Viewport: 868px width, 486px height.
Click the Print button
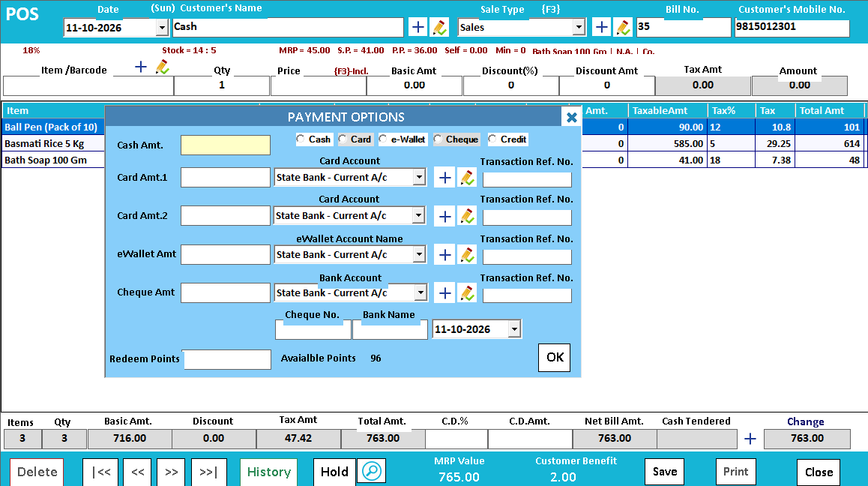pyautogui.click(x=735, y=472)
